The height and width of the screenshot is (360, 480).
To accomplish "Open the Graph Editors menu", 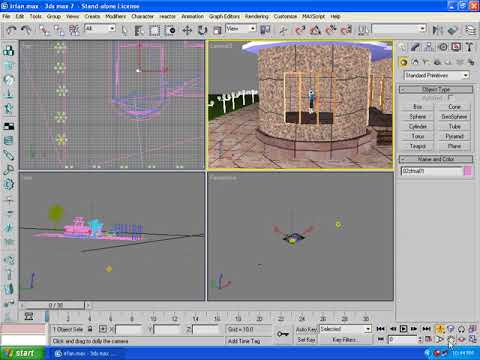I will point(224,16).
